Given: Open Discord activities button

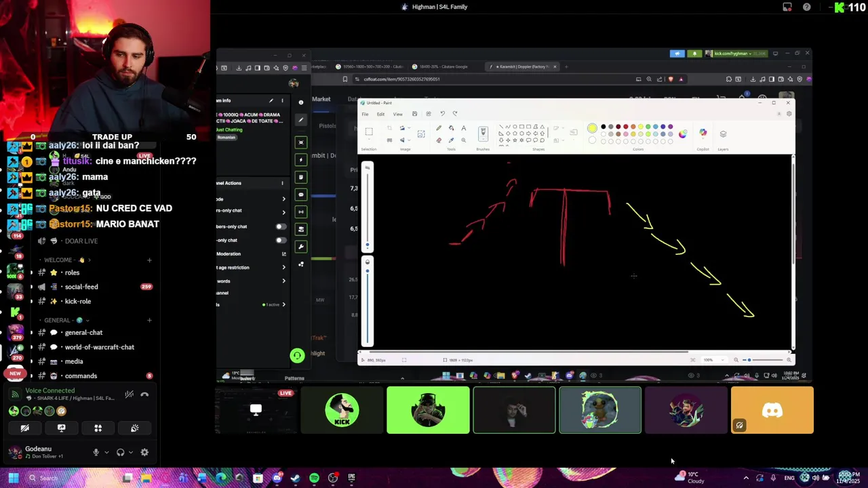Looking at the screenshot, I should tap(98, 428).
